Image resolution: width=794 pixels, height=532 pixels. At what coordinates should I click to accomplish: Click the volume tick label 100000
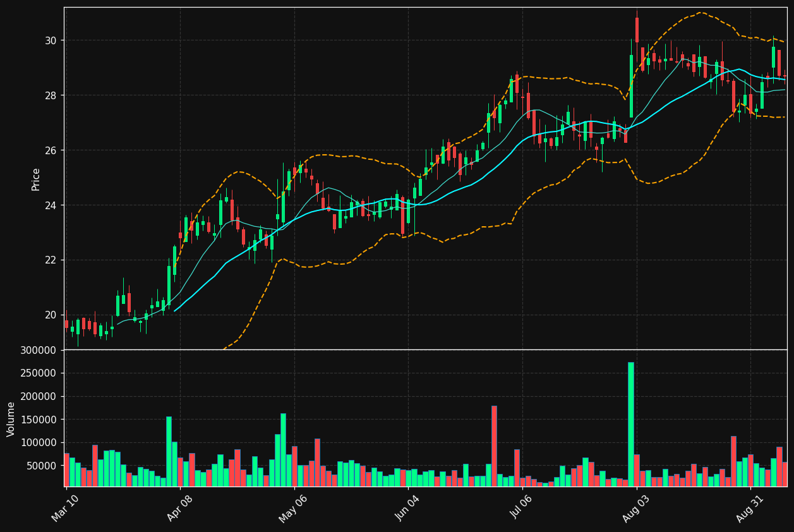pos(38,443)
